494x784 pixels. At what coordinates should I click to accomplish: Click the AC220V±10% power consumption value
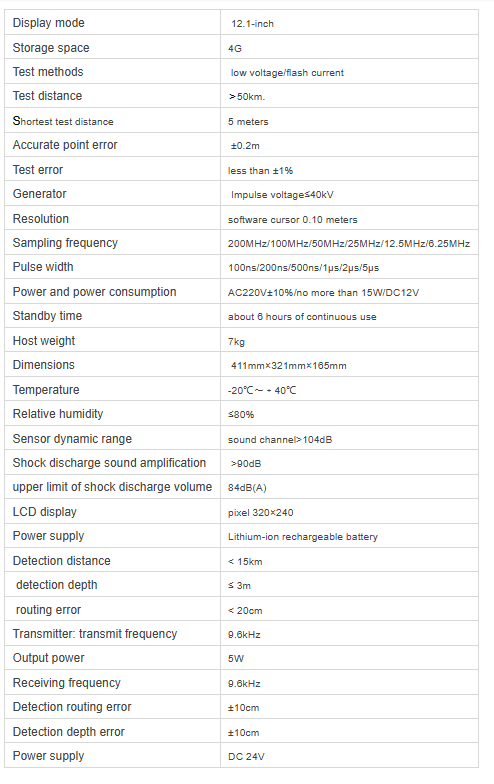tap(324, 292)
